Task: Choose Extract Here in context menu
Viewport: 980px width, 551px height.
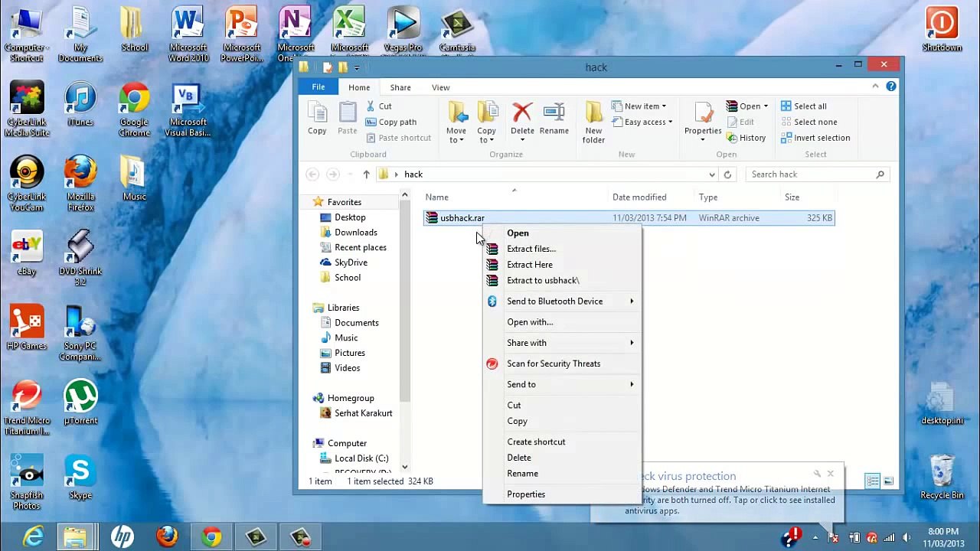Action: coord(561,265)
